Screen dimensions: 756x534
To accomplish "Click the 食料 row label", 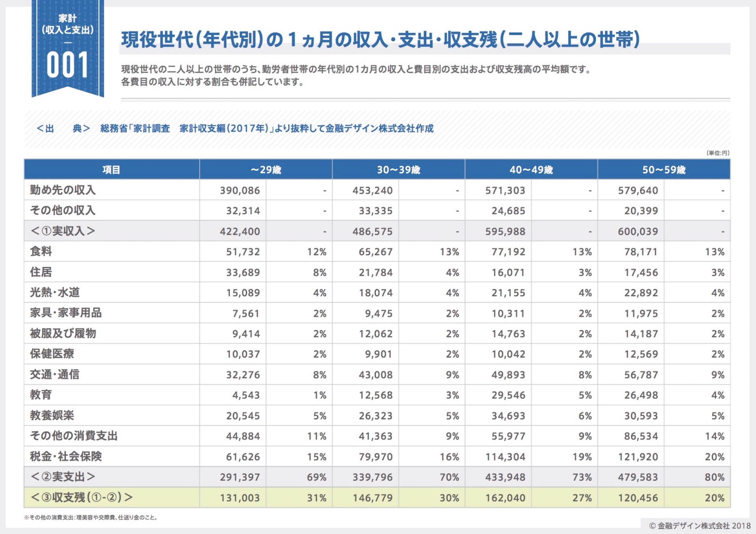I will 41,251.
